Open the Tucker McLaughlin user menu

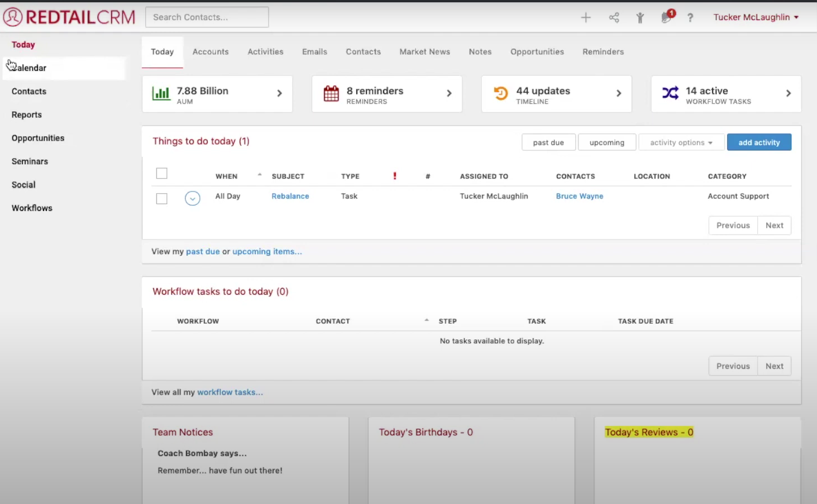(x=755, y=17)
